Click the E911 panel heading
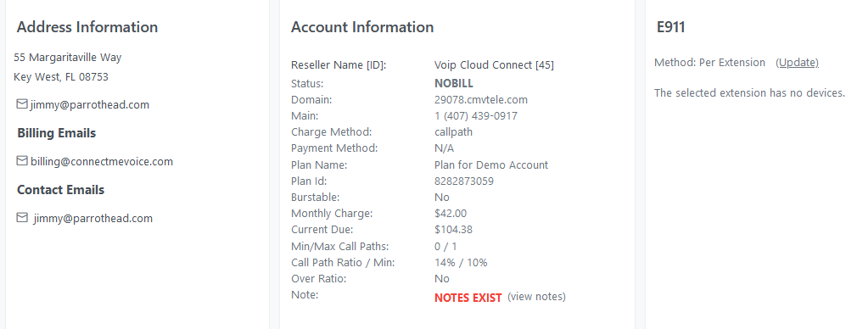This screenshot has height=329, width=868. pyautogui.click(x=671, y=27)
